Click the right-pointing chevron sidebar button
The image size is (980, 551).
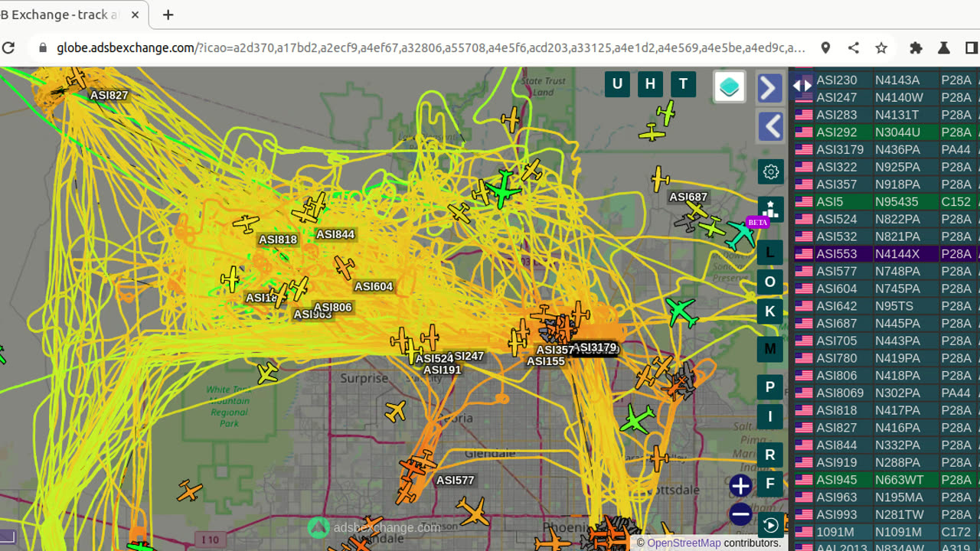click(x=770, y=88)
